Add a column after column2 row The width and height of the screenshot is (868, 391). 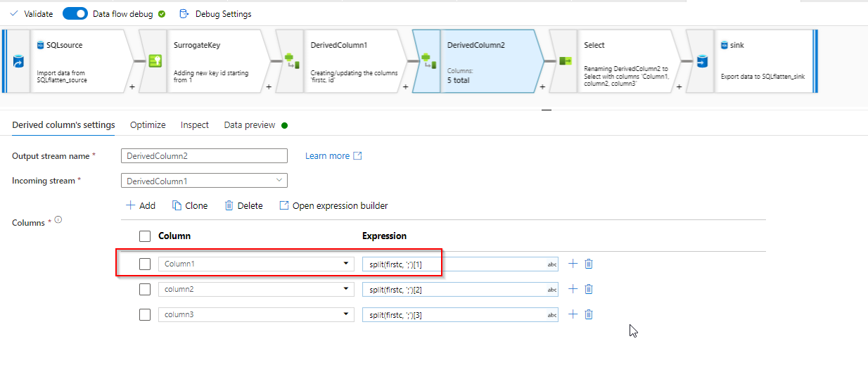click(x=573, y=289)
